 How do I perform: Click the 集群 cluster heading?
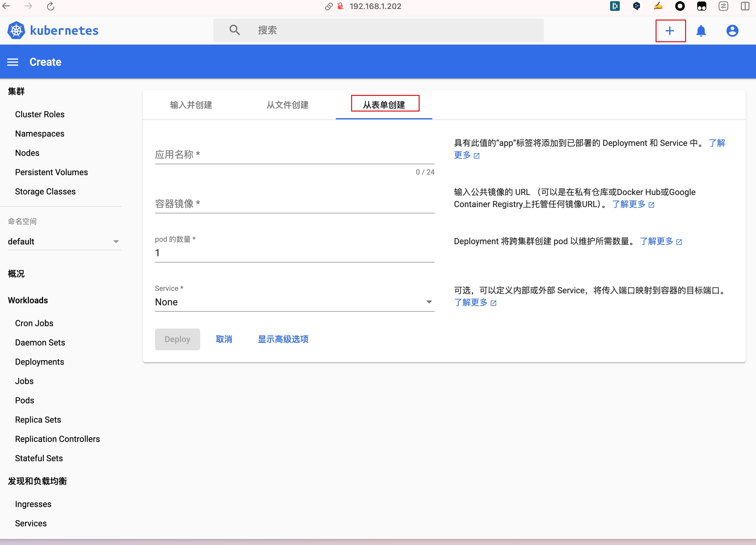(x=16, y=91)
